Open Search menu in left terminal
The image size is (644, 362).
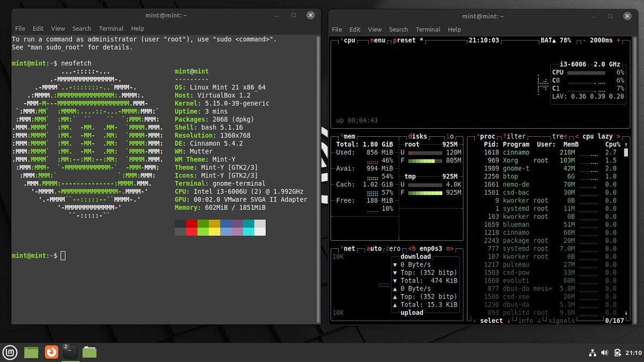(82, 28)
